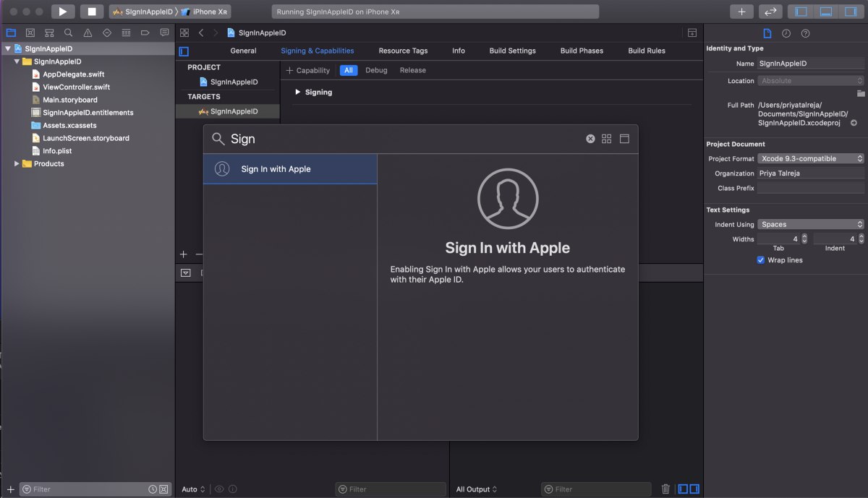The height and width of the screenshot is (498, 868).
Task: Switch to the Build Rules tab
Action: (x=647, y=51)
